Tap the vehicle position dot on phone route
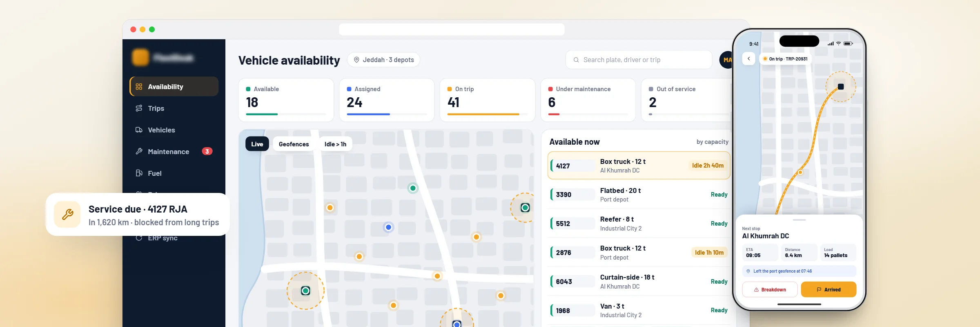The width and height of the screenshot is (980, 327). (800, 172)
